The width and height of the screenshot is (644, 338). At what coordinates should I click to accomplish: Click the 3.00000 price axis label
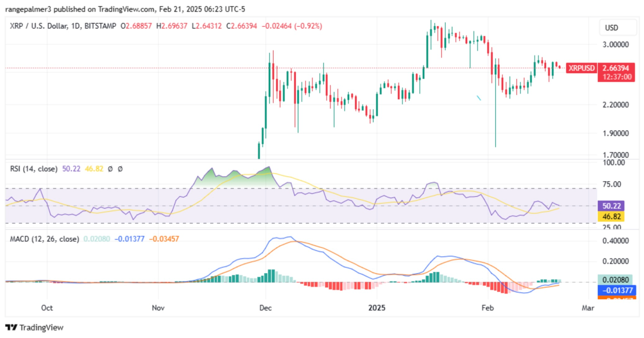pyautogui.click(x=615, y=45)
